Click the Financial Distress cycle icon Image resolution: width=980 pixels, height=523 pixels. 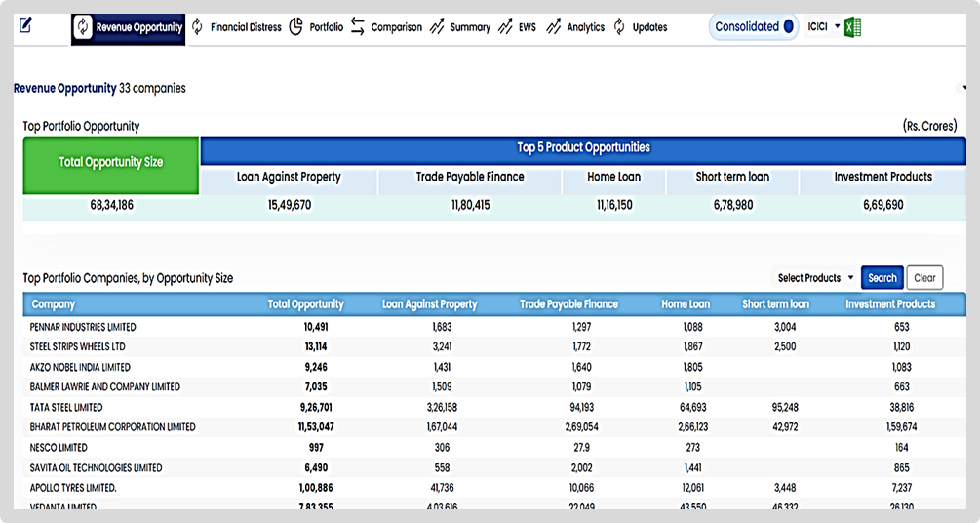tap(198, 26)
